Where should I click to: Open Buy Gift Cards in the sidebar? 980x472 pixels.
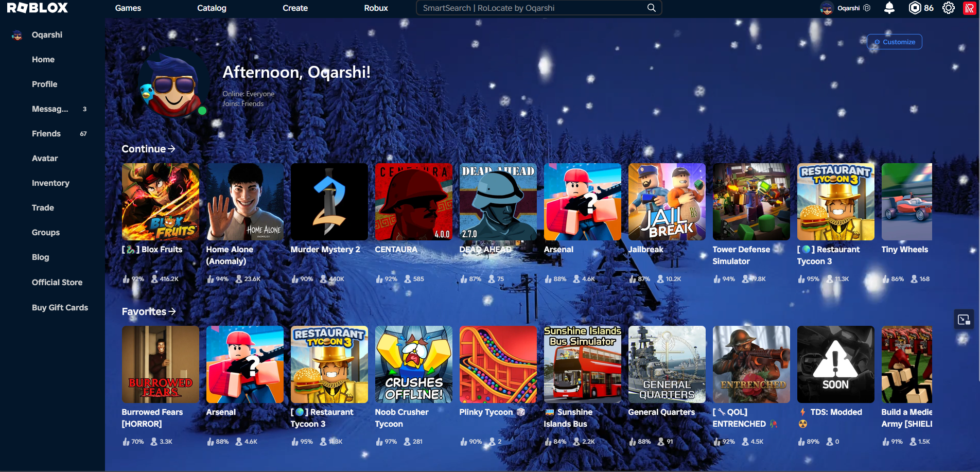(x=60, y=307)
